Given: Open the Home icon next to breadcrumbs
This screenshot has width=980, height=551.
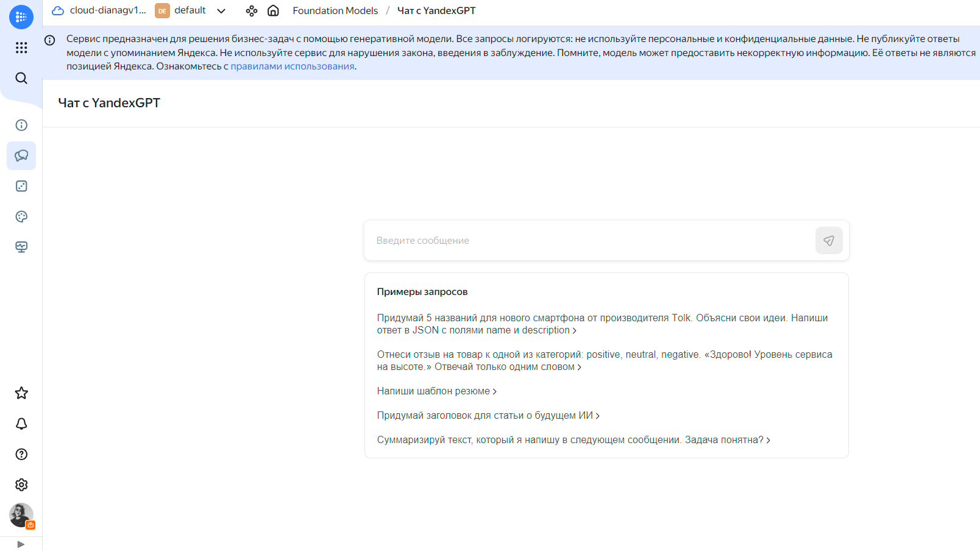Looking at the screenshot, I should tap(273, 10).
